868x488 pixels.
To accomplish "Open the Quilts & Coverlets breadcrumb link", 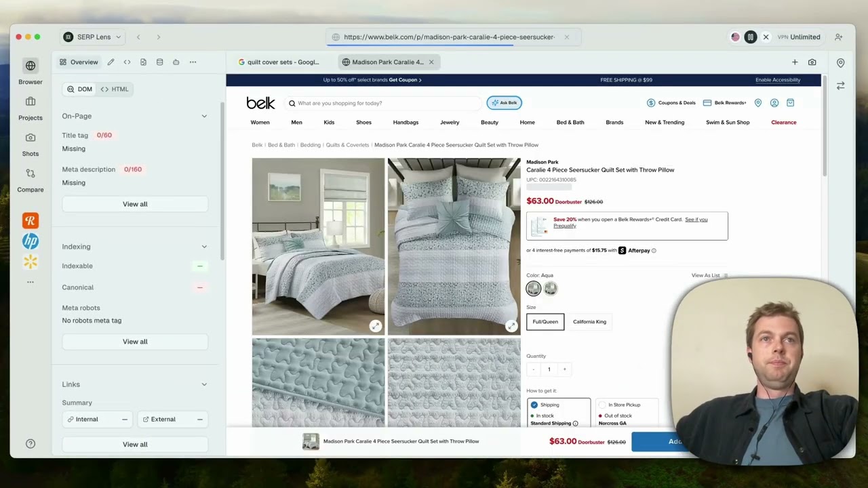I will click(347, 145).
